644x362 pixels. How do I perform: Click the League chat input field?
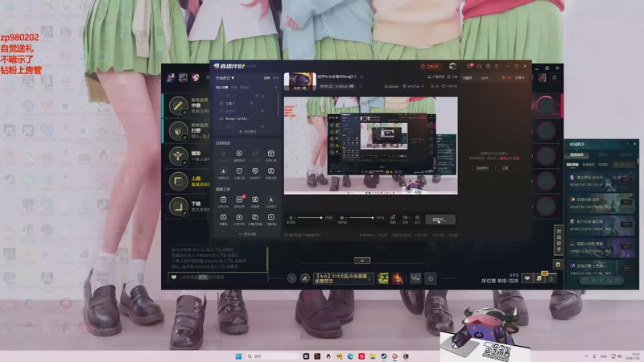pos(217,278)
